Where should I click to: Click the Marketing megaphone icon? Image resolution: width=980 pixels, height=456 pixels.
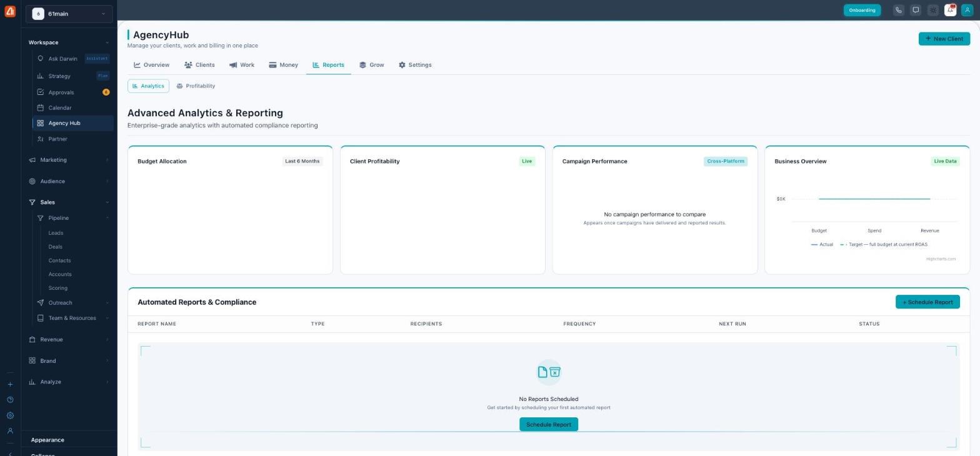(32, 160)
